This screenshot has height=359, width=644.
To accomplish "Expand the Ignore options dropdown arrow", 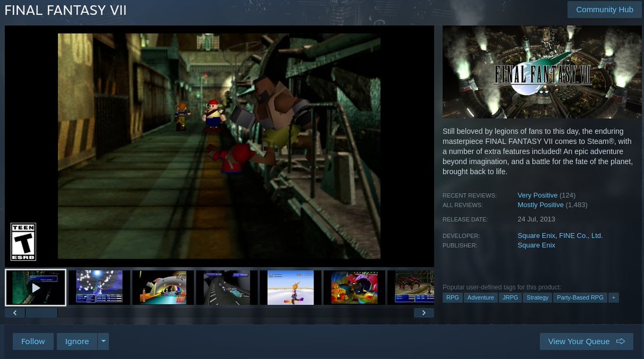I will click(x=104, y=341).
